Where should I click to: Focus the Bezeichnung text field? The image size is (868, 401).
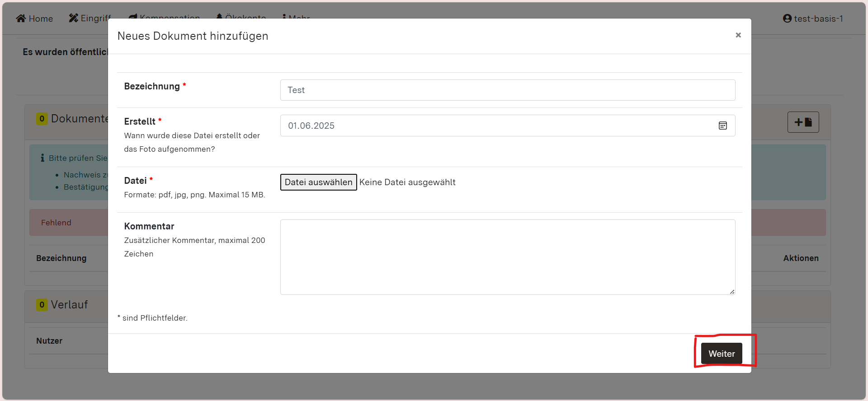507,90
